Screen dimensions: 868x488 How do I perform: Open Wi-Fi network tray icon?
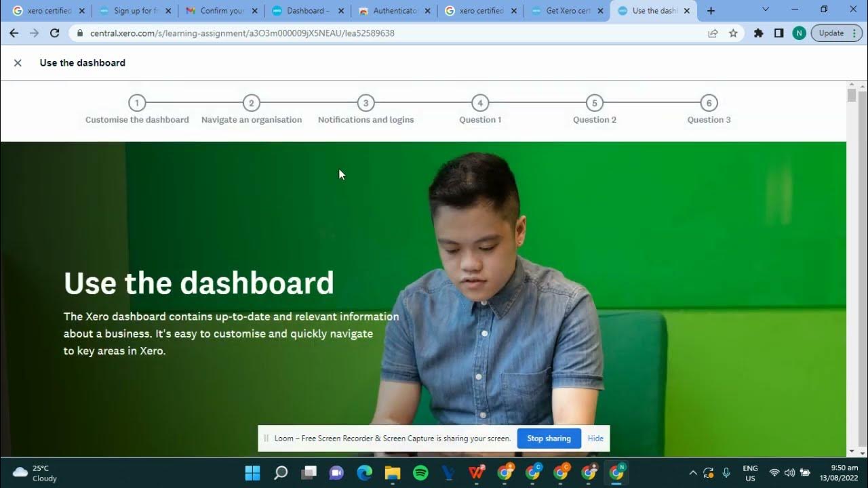[774, 473]
